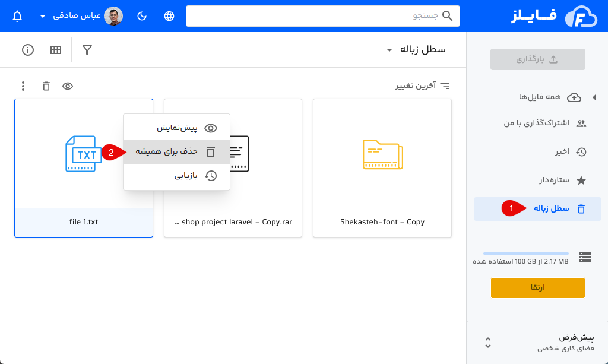The height and width of the screenshot is (364, 608).
Task: Open the info panel icon
Action: pos(27,50)
